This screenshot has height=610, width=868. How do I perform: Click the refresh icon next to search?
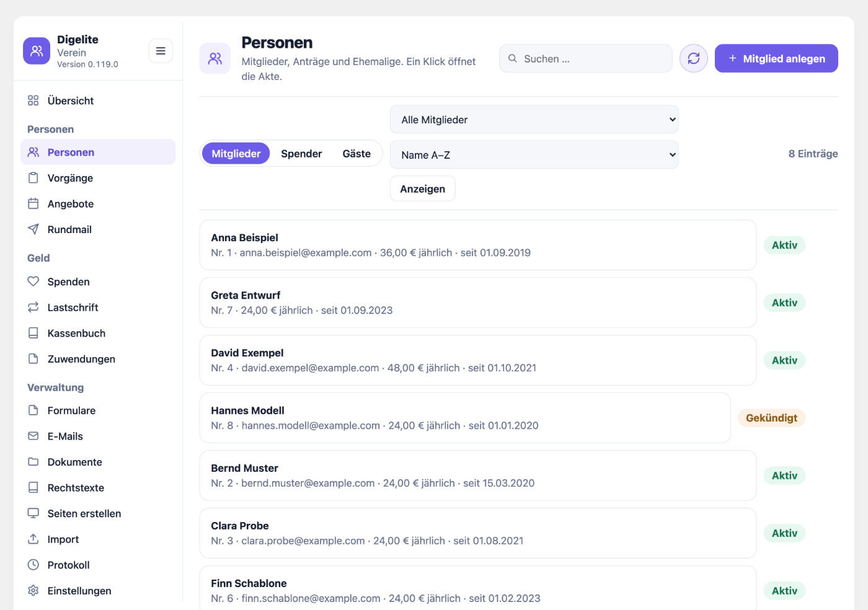click(693, 58)
